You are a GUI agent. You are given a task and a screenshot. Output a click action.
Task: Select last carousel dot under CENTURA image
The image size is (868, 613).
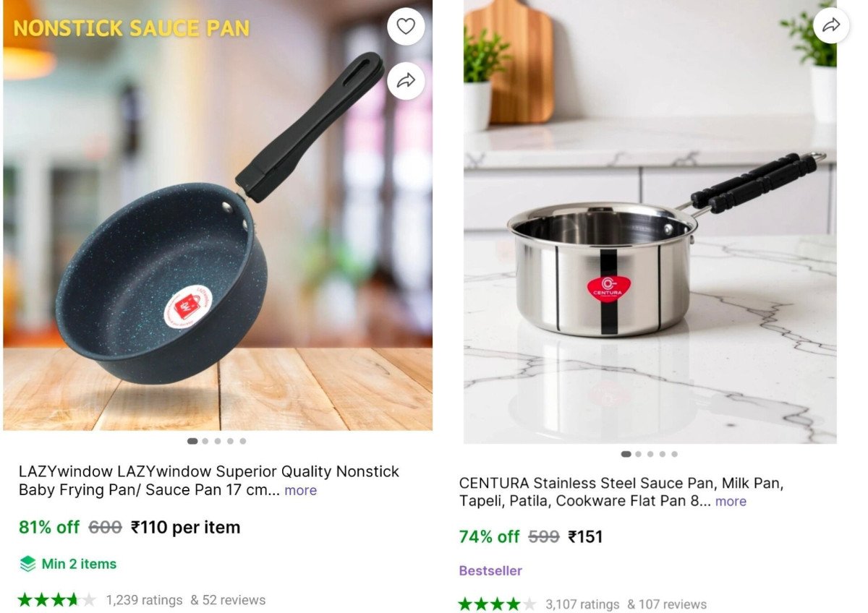(674, 455)
